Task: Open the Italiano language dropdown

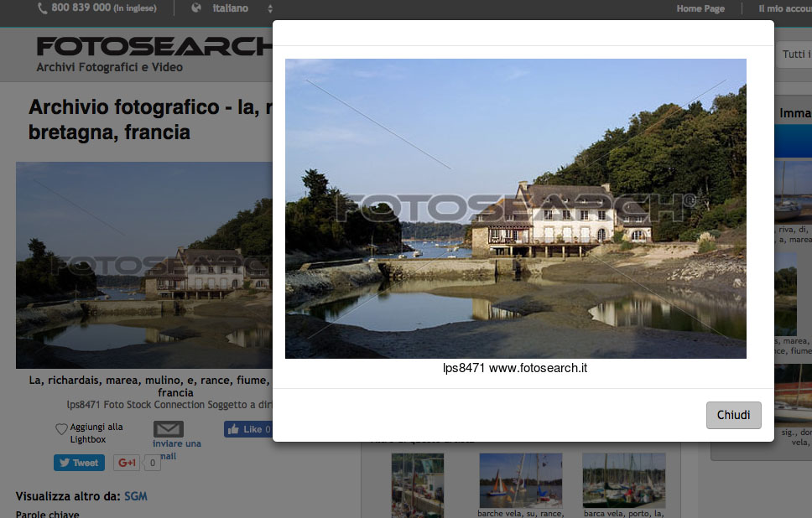Action: [239, 8]
